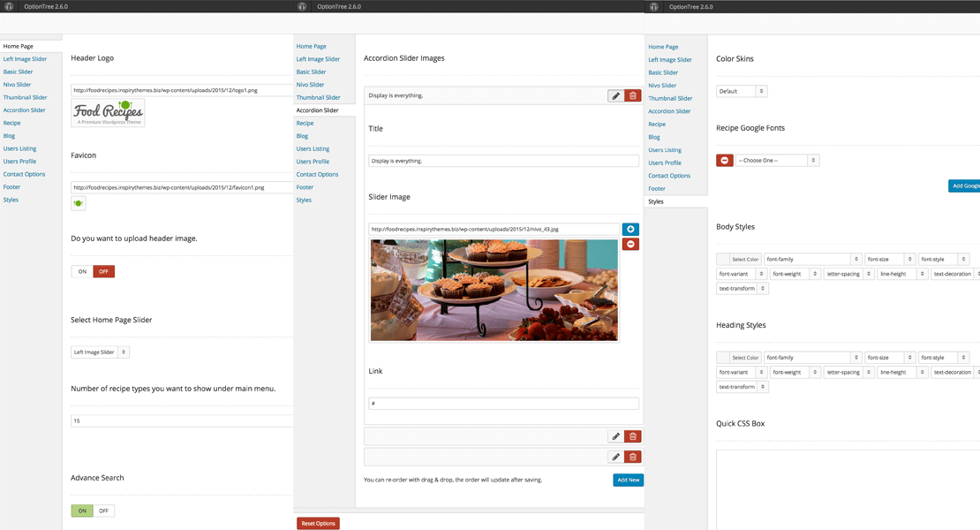980x530 pixels.
Task: Click the favicon preview icon under the Favicon URL
Action: click(x=78, y=203)
